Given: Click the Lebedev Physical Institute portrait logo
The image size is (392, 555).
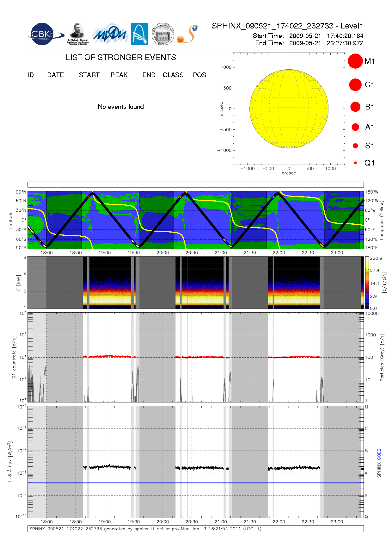Looking at the screenshot, I should tap(78, 34).
